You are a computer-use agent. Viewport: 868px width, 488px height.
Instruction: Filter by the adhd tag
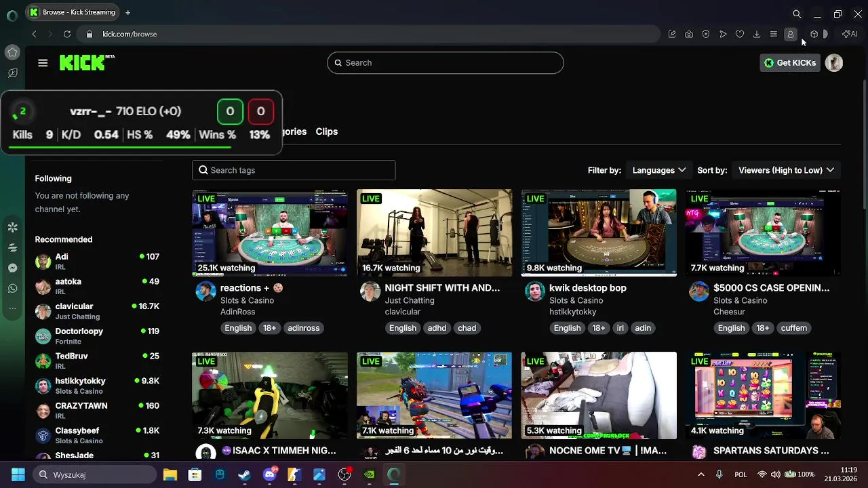click(437, 328)
